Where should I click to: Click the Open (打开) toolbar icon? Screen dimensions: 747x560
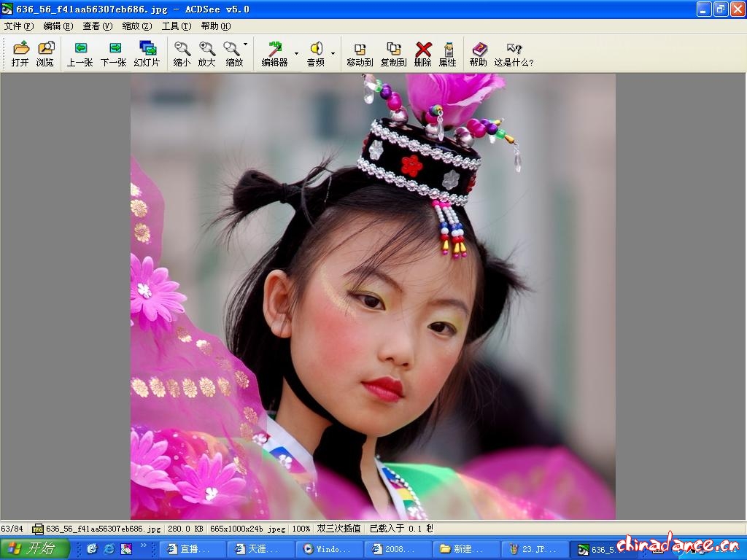coord(20,54)
